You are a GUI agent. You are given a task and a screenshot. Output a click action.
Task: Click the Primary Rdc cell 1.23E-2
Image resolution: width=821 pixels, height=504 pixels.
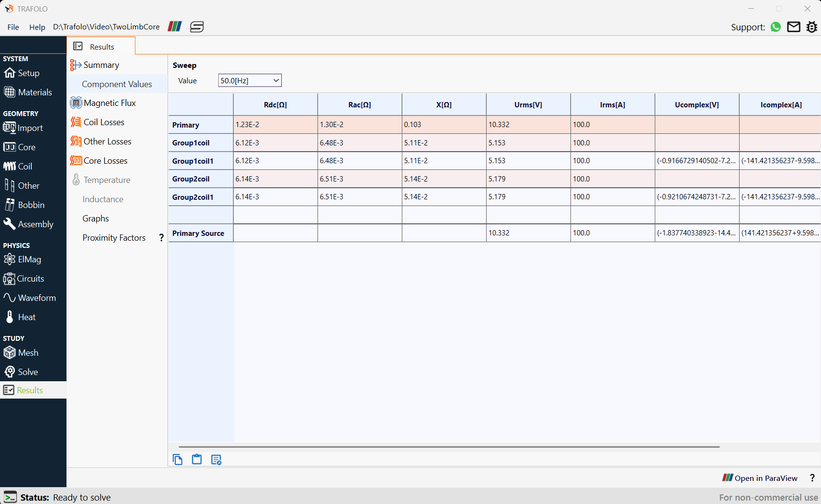coord(276,125)
